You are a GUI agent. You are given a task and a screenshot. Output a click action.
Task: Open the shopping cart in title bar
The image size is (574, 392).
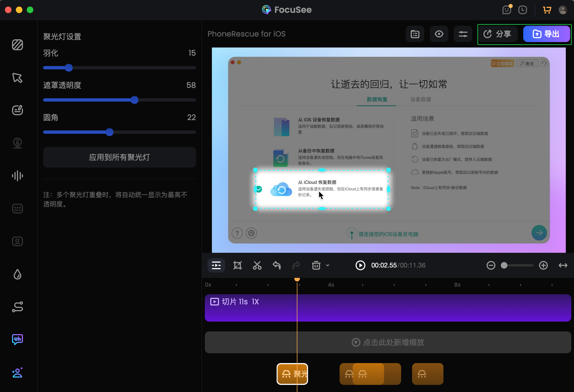[547, 10]
